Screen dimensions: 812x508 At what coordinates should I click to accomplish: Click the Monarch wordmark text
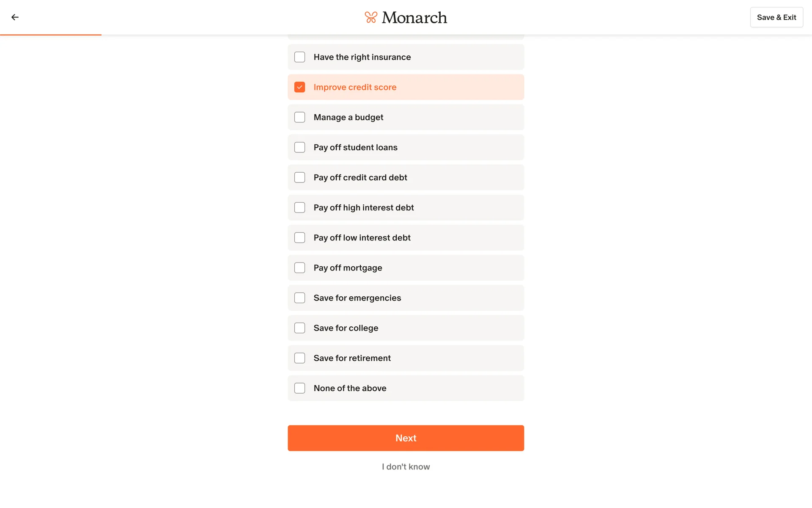point(414,17)
